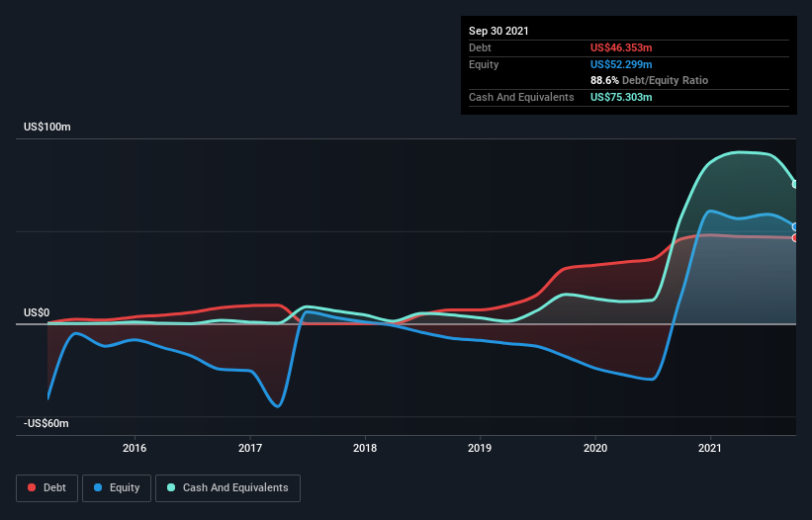Select the 2018 x-axis label
812x520 pixels.
[365, 448]
